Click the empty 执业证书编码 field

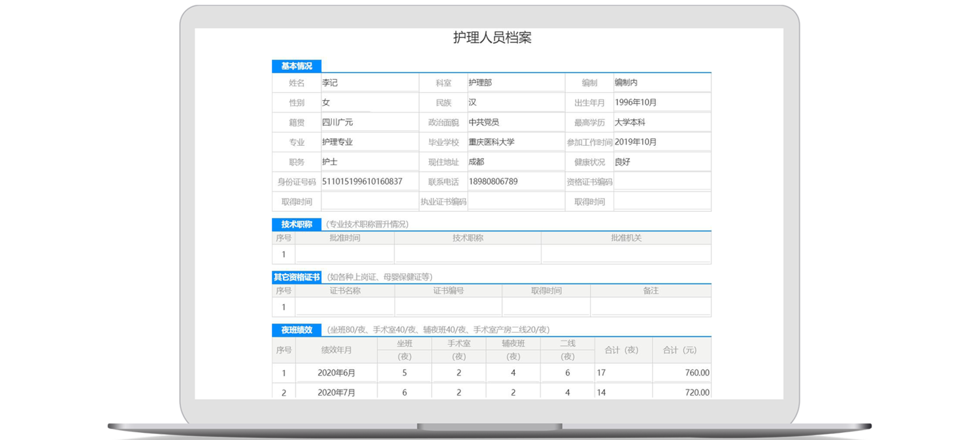[515, 201]
